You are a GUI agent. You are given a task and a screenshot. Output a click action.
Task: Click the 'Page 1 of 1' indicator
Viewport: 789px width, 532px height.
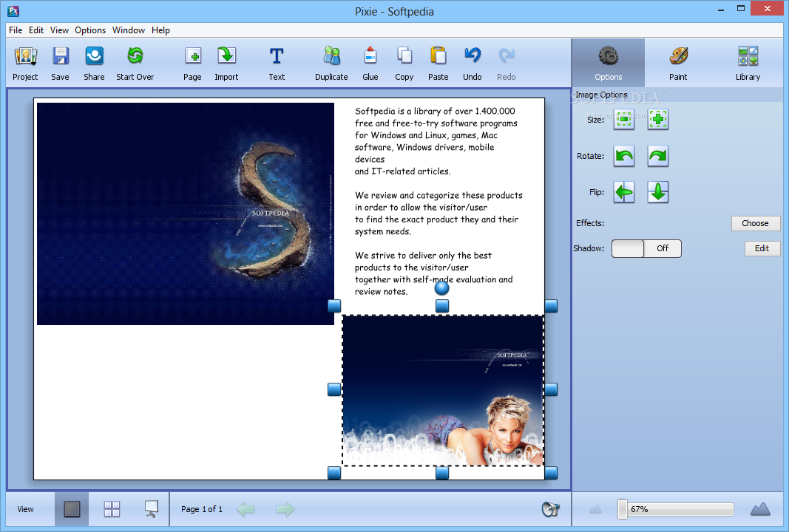pos(202,509)
